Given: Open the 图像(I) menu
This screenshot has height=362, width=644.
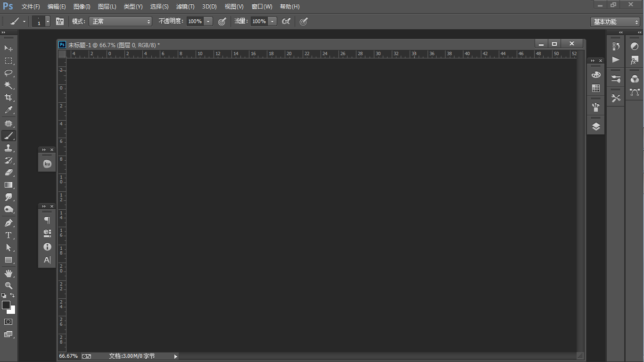Looking at the screenshot, I should point(82,7).
